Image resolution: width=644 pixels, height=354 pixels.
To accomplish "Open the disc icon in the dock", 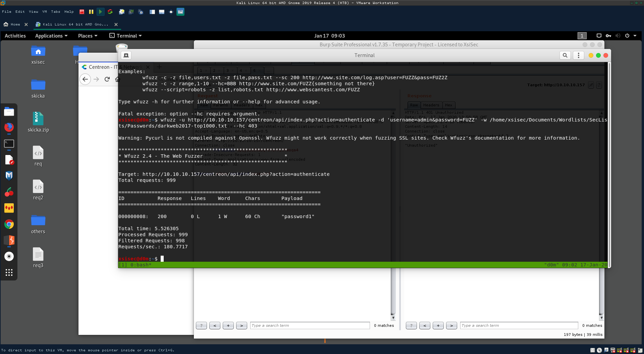I will (9, 256).
